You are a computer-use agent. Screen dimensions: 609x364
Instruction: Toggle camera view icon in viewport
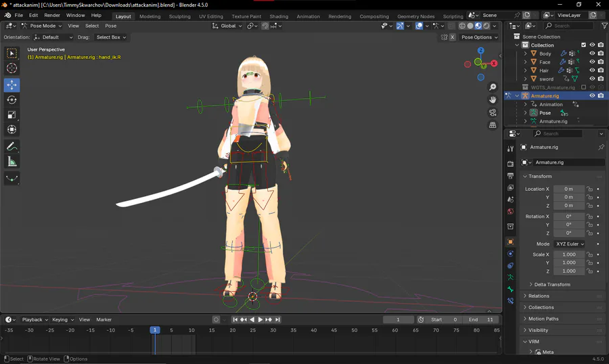(x=493, y=113)
